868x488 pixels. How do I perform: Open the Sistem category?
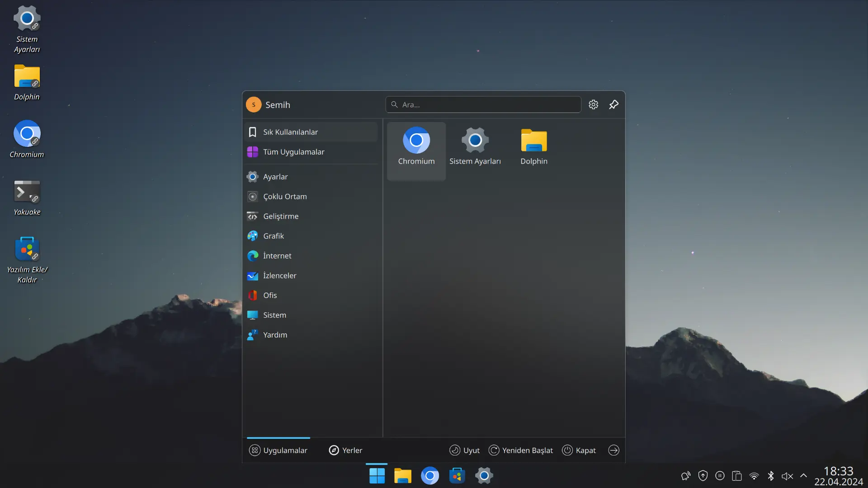311,315
